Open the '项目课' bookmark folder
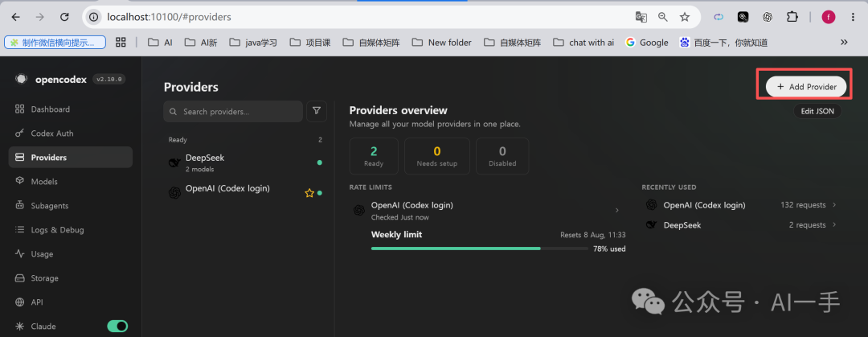 [x=310, y=42]
